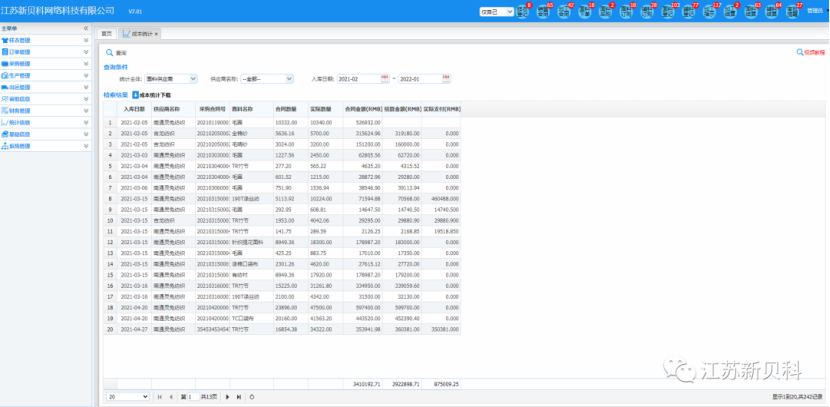This screenshot has height=407, width=830.
Task: Go to next page of results
Action: pyautogui.click(x=228, y=396)
